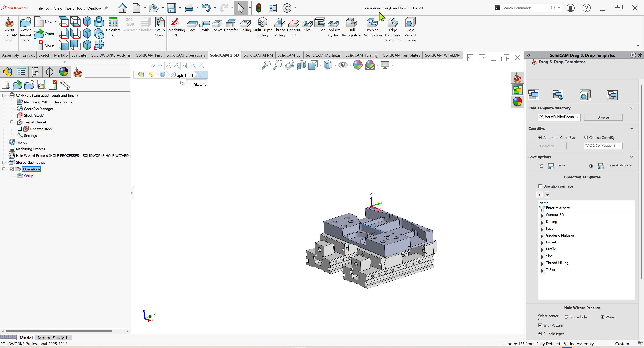Add a Multi-Depth Drilling operation
The height and width of the screenshot is (348, 644).
(x=262, y=27)
